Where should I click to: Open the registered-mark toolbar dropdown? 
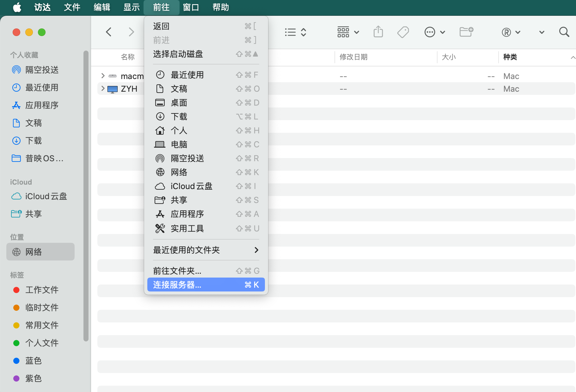pos(511,32)
